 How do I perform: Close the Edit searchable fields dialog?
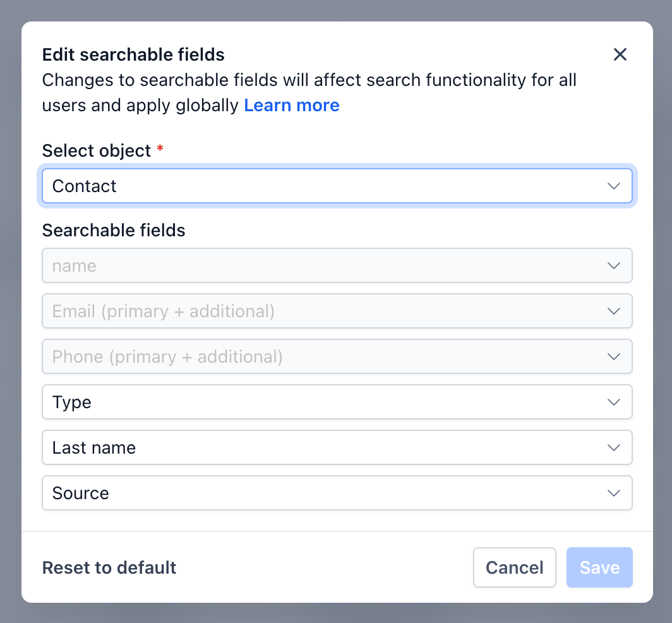(x=620, y=55)
